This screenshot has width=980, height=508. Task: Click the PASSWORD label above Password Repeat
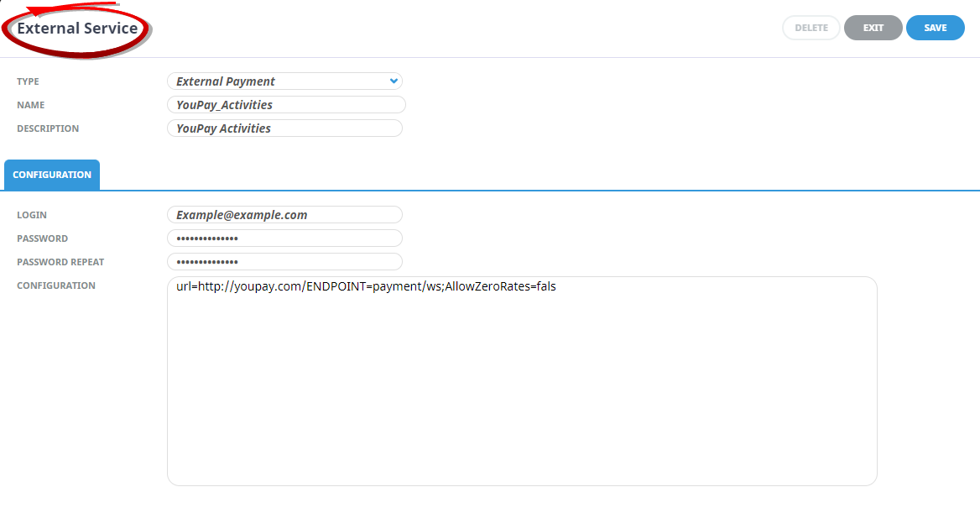click(42, 238)
